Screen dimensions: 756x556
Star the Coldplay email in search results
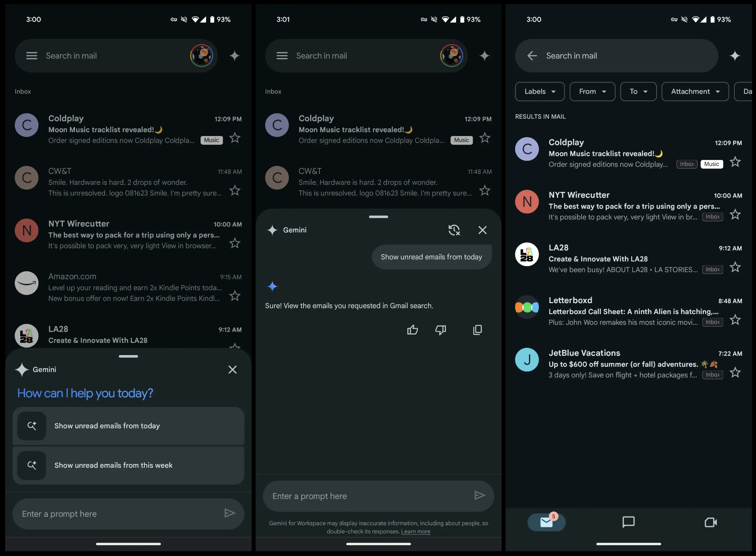pyautogui.click(x=735, y=162)
